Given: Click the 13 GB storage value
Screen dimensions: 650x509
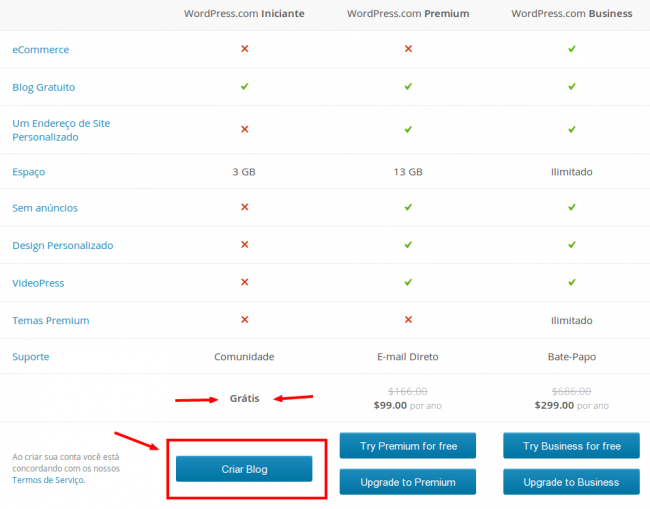Looking at the screenshot, I should pyautogui.click(x=408, y=172).
